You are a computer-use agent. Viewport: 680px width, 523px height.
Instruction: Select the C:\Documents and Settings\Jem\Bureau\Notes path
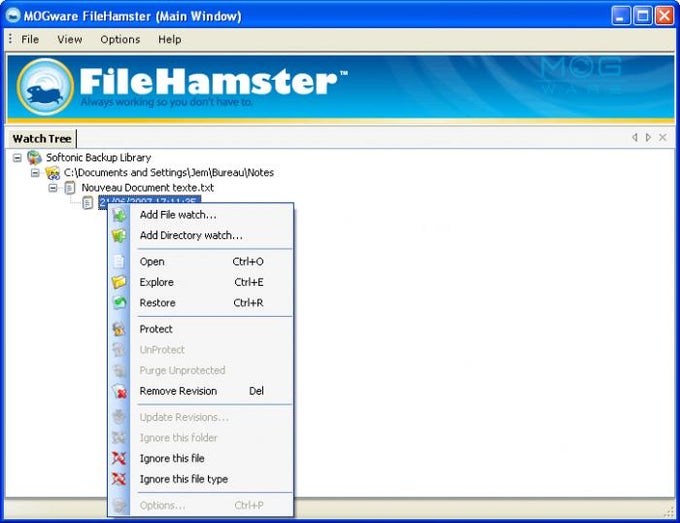pos(169,173)
